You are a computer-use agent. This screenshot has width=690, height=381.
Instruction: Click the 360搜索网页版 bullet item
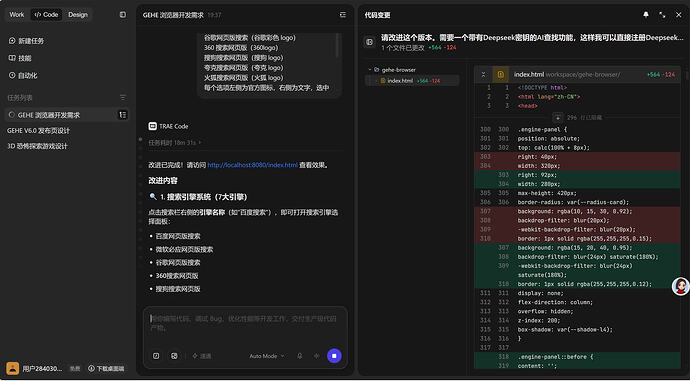coord(177,275)
